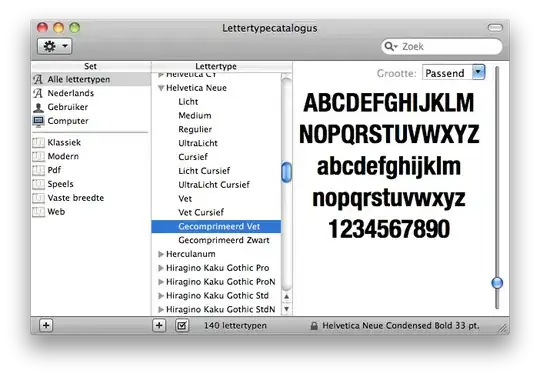The image size is (540, 377).
Task: Expand the Herculanum font family
Action: [160, 254]
